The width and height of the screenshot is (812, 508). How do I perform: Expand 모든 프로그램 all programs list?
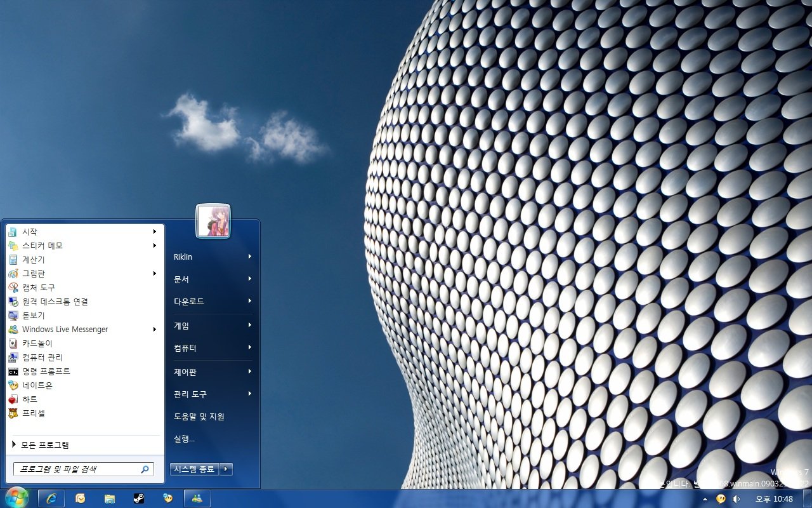[x=44, y=445]
